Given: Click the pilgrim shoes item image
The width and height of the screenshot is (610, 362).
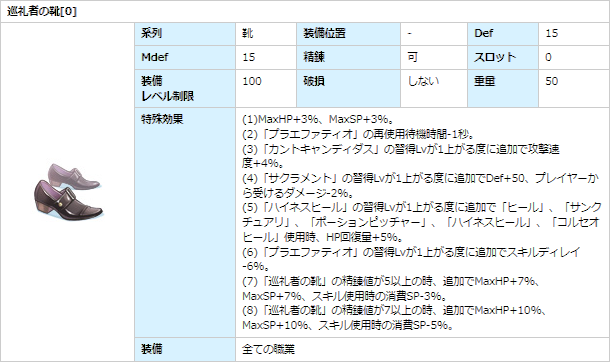Looking at the screenshot, I should (68, 191).
